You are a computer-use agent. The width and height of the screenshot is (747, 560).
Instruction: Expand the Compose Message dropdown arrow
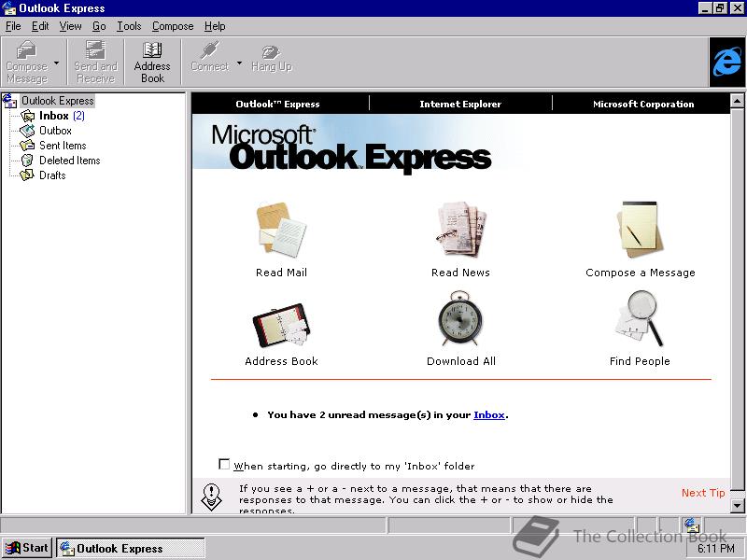coord(57,63)
